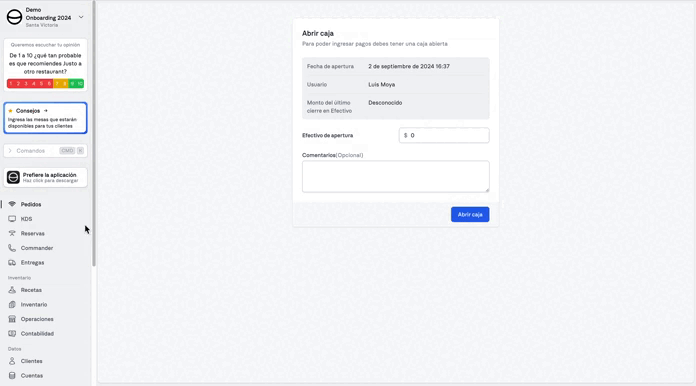Click the date '2 de septiembre de 2024 16:37'

tap(409, 66)
